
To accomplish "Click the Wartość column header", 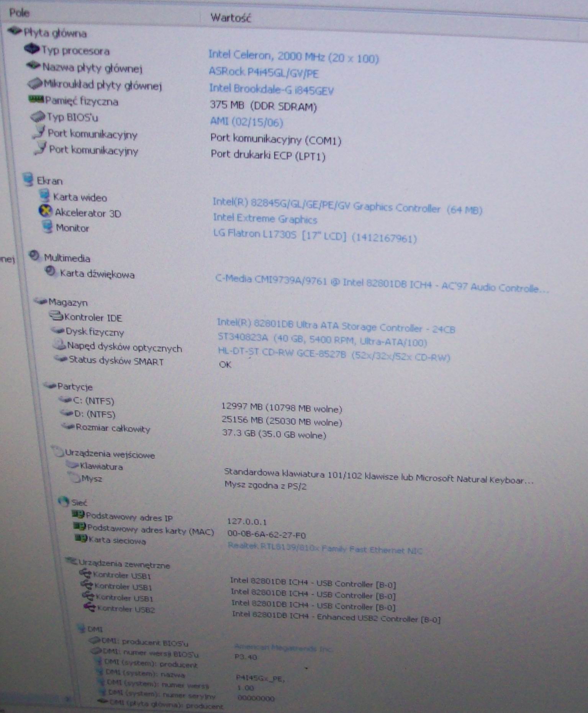I will click(x=231, y=18).
